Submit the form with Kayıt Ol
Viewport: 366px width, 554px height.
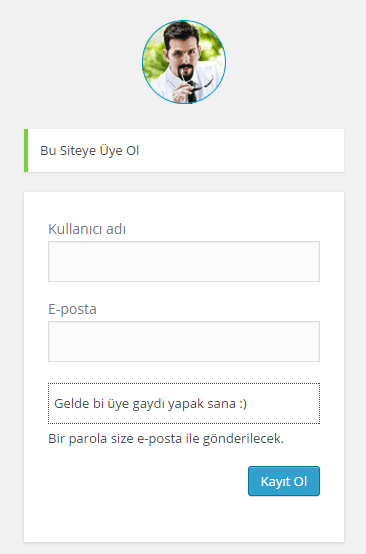click(x=284, y=481)
